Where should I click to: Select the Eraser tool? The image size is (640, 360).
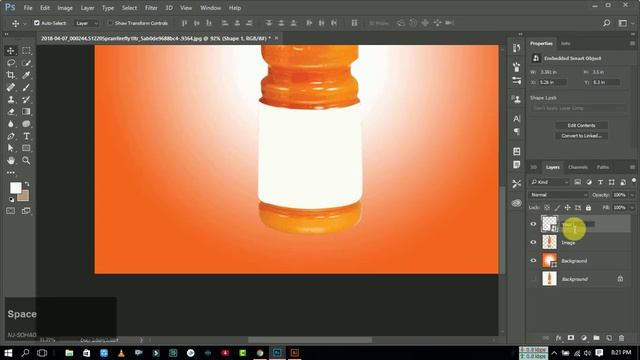(11, 111)
